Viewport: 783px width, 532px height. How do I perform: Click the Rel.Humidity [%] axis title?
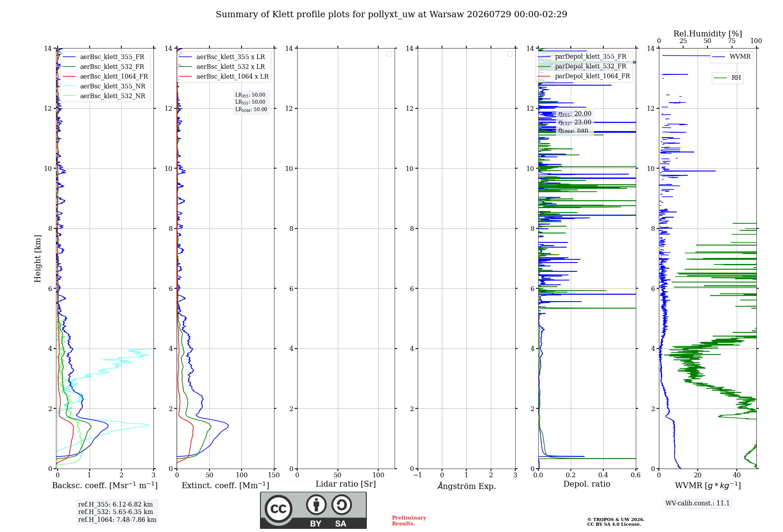coord(707,34)
